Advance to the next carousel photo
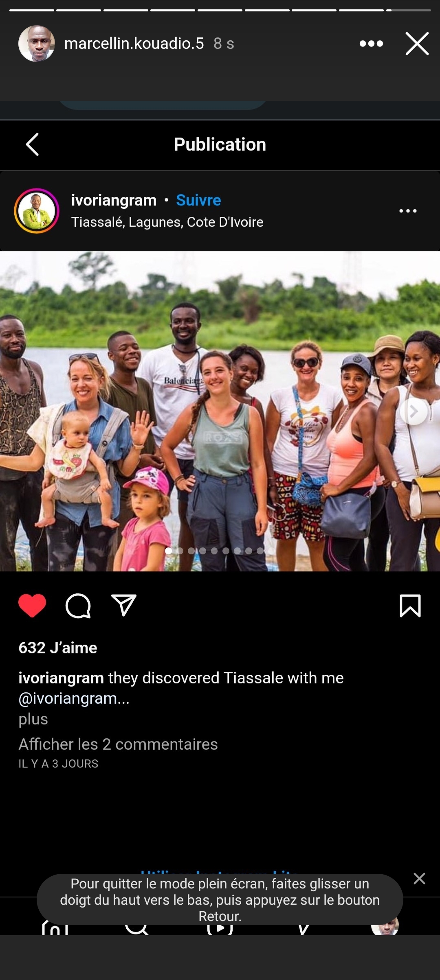This screenshot has height=980, width=440. click(414, 411)
